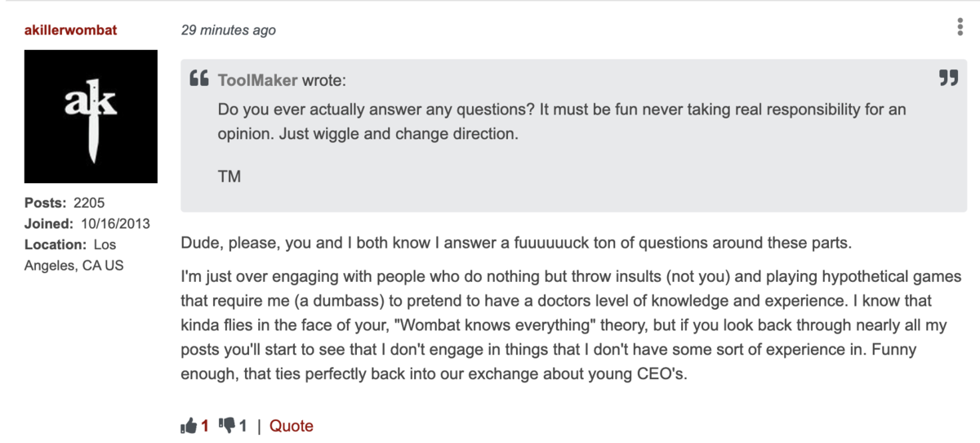Click the 'Posts: 2205' user stat
Screen dimensions: 980x443
65,203
